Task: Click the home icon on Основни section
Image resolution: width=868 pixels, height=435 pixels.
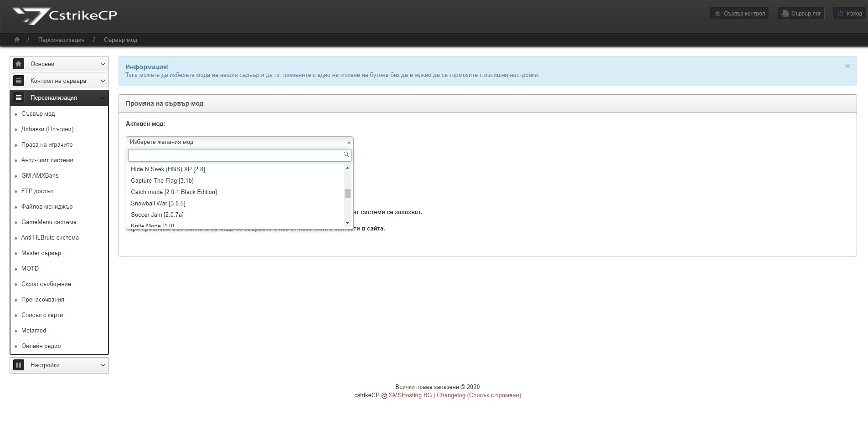Action: tap(18, 64)
